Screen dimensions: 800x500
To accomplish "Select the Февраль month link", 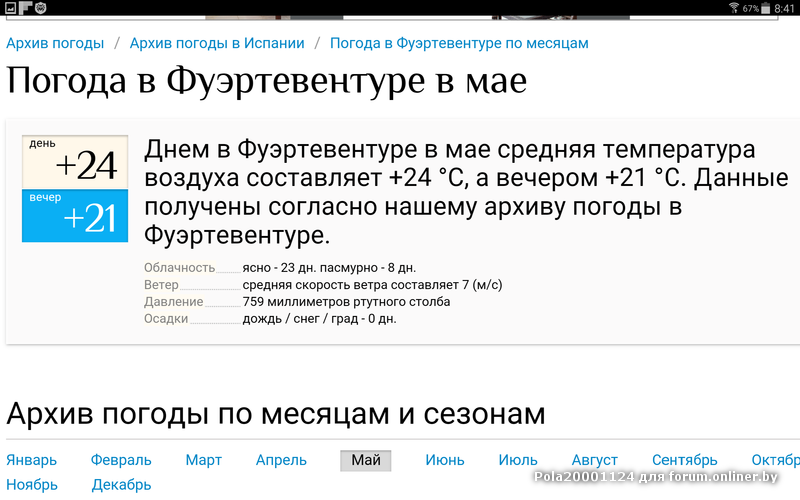I will pos(121,460).
